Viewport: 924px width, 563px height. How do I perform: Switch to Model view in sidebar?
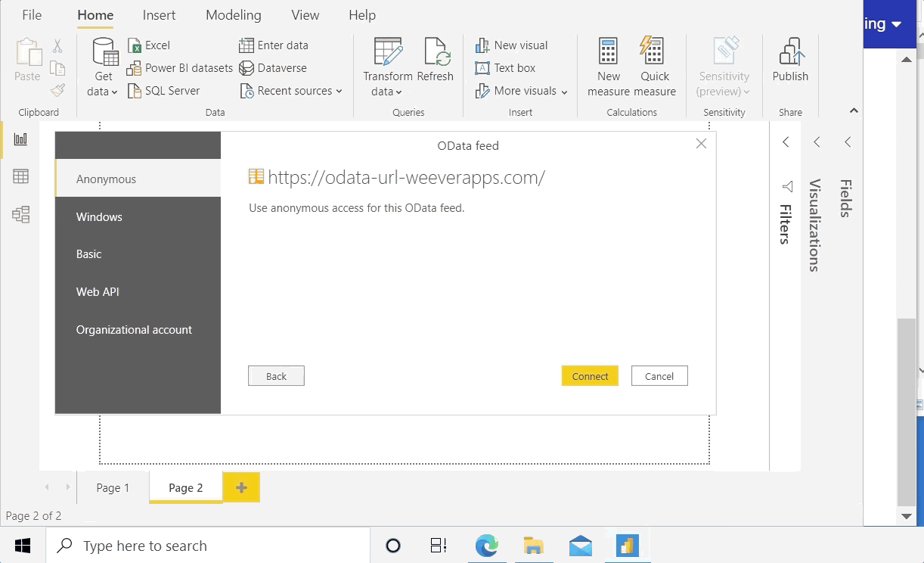(x=21, y=214)
